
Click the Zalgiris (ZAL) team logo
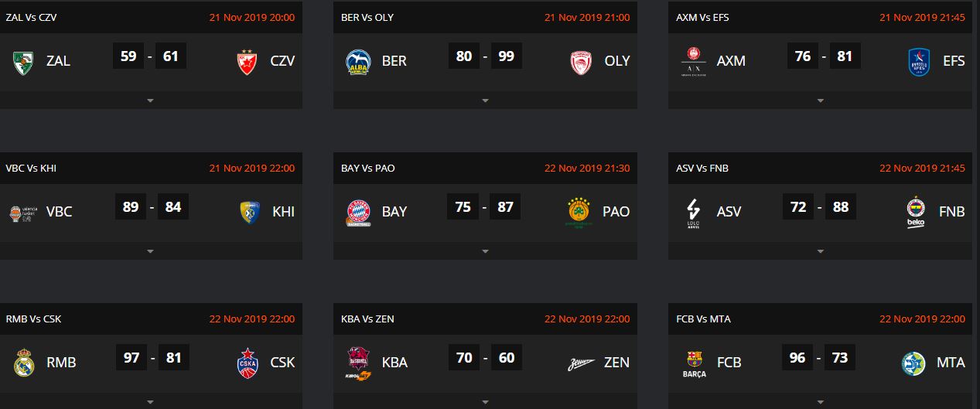pyautogui.click(x=24, y=62)
